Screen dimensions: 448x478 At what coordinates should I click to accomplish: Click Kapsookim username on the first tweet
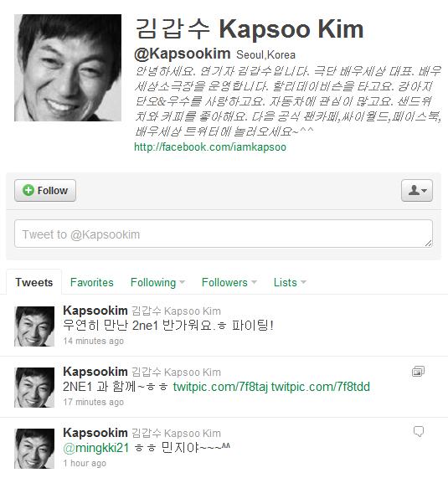[x=95, y=311]
